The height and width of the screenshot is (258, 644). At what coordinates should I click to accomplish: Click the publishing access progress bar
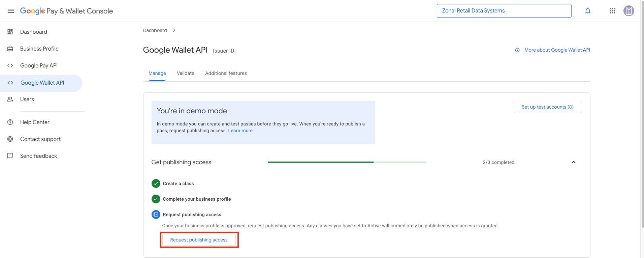pyautogui.click(x=347, y=162)
